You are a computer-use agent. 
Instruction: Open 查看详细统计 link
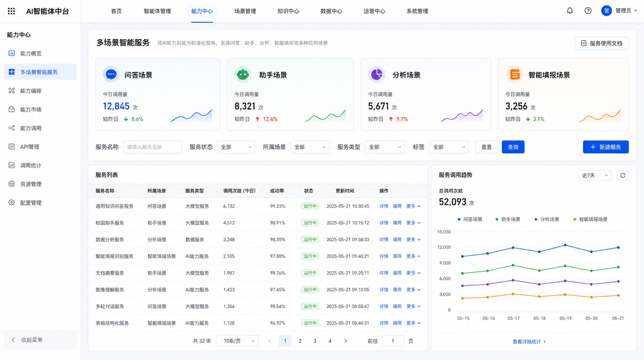(529, 342)
